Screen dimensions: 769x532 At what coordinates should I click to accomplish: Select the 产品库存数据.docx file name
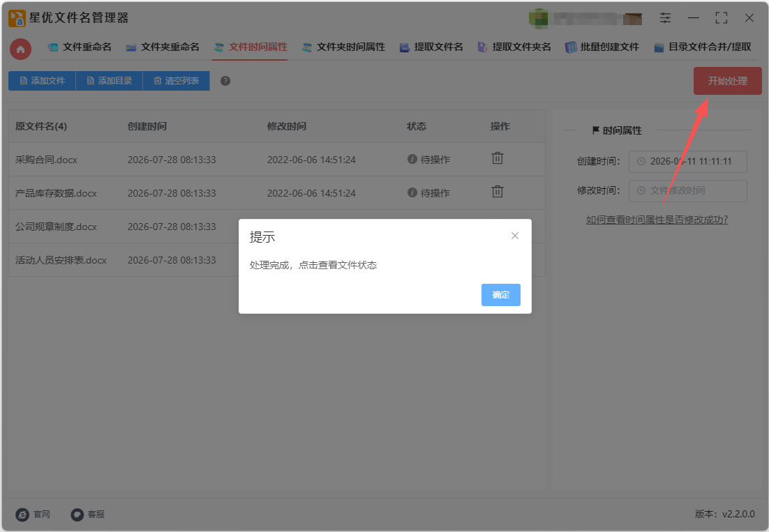coord(56,193)
